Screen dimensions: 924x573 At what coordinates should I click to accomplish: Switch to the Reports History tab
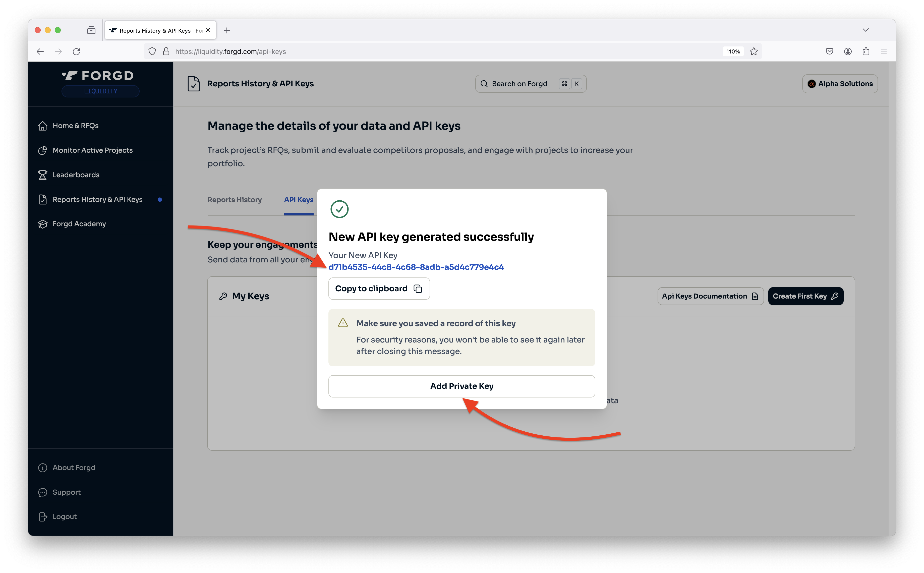coord(235,200)
